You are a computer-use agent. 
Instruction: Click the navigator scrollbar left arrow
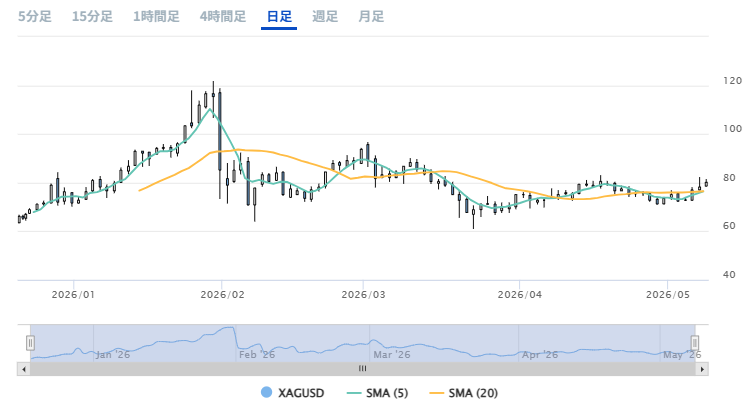(x=23, y=369)
